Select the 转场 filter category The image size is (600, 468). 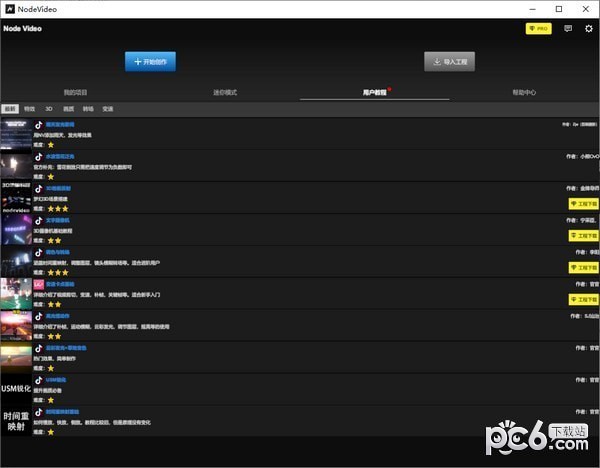(x=88, y=109)
